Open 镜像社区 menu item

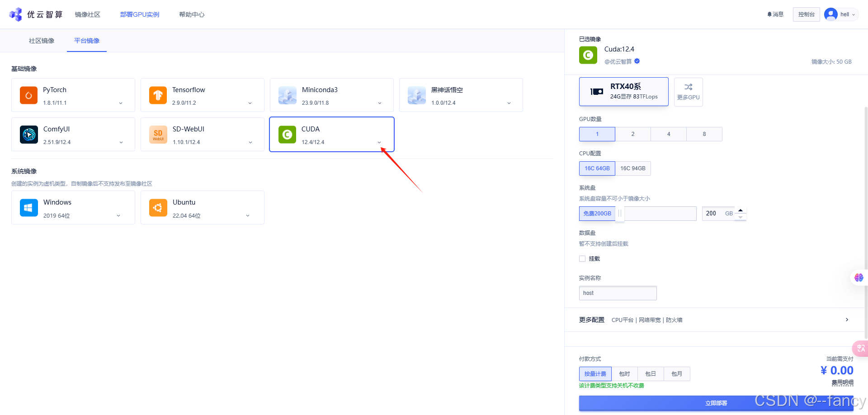tap(88, 14)
